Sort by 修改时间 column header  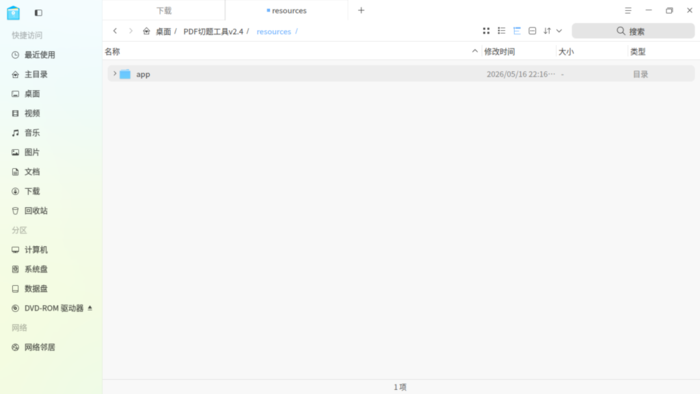pyautogui.click(x=500, y=52)
